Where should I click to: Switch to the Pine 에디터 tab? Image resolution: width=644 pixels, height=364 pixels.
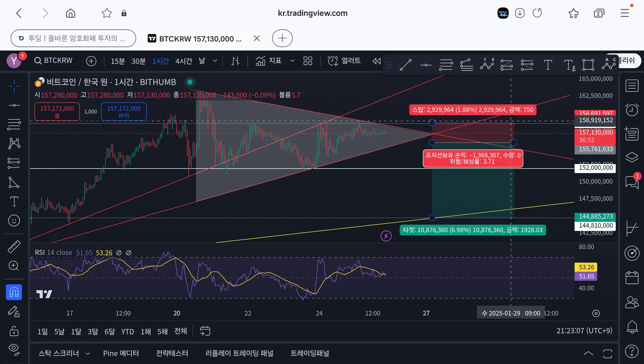pyautogui.click(x=121, y=353)
